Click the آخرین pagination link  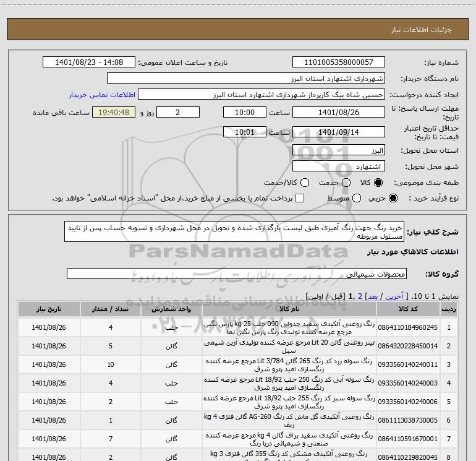(x=394, y=296)
